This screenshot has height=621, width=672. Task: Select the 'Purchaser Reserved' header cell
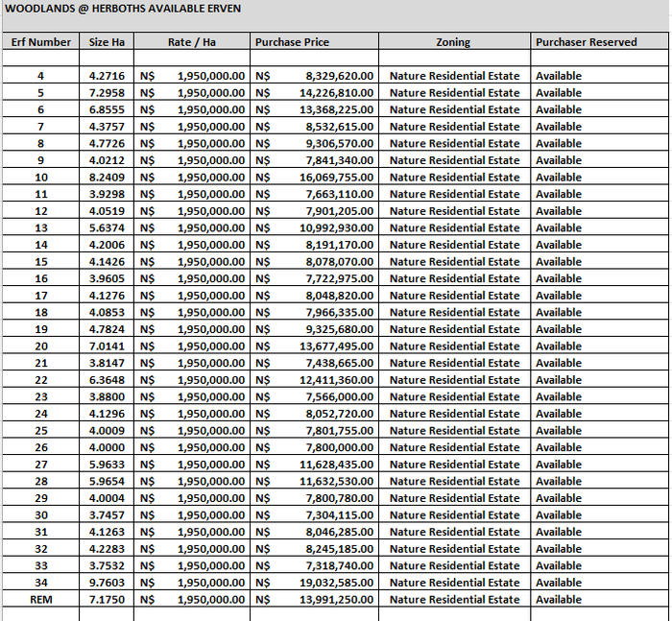coord(586,42)
